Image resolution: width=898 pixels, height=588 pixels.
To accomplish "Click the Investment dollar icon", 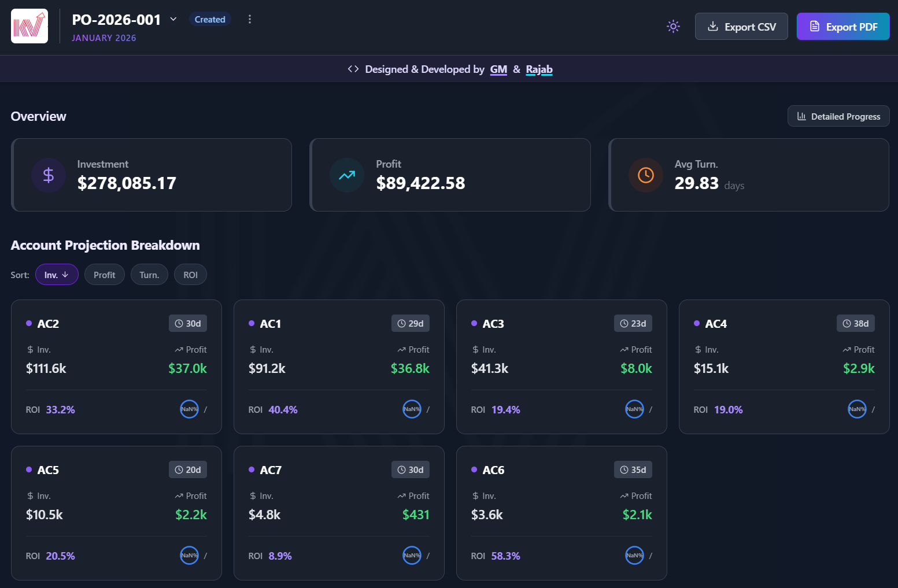I will tap(49, 175).
